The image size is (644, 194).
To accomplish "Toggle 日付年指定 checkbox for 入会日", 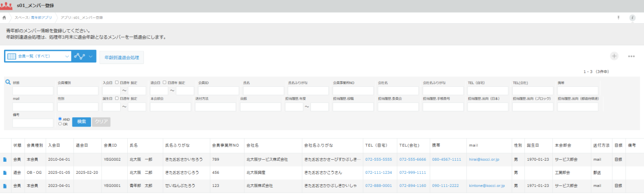I will coord(117,82).
